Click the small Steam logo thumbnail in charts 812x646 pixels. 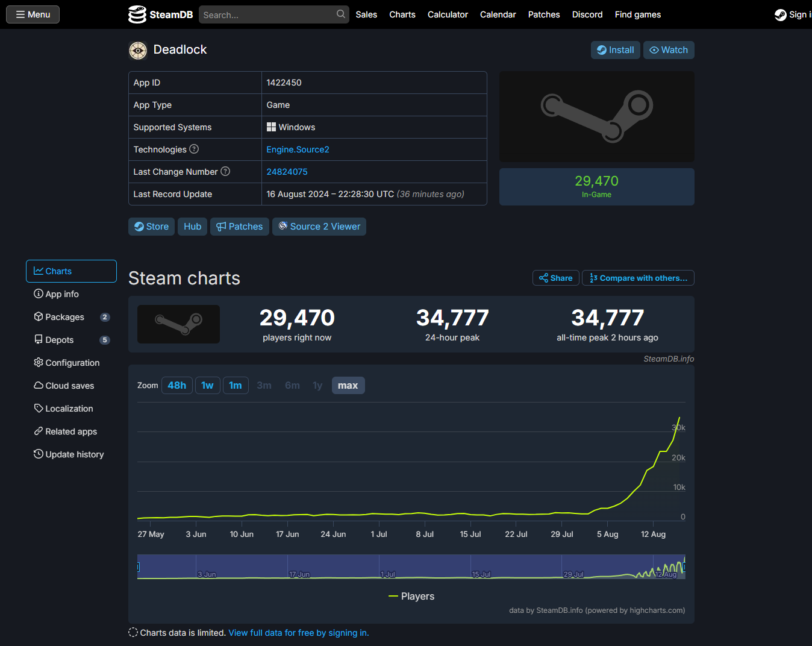click(x=178, y=324)
